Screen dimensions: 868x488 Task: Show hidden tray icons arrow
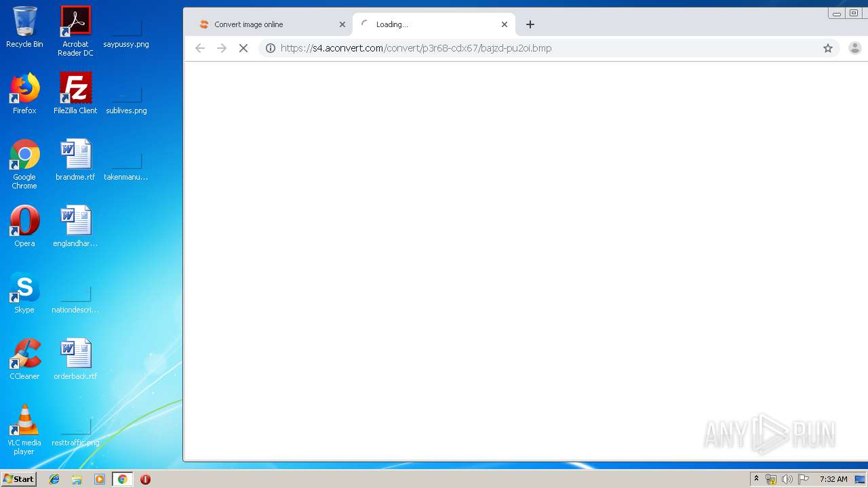tap(756, 479)
